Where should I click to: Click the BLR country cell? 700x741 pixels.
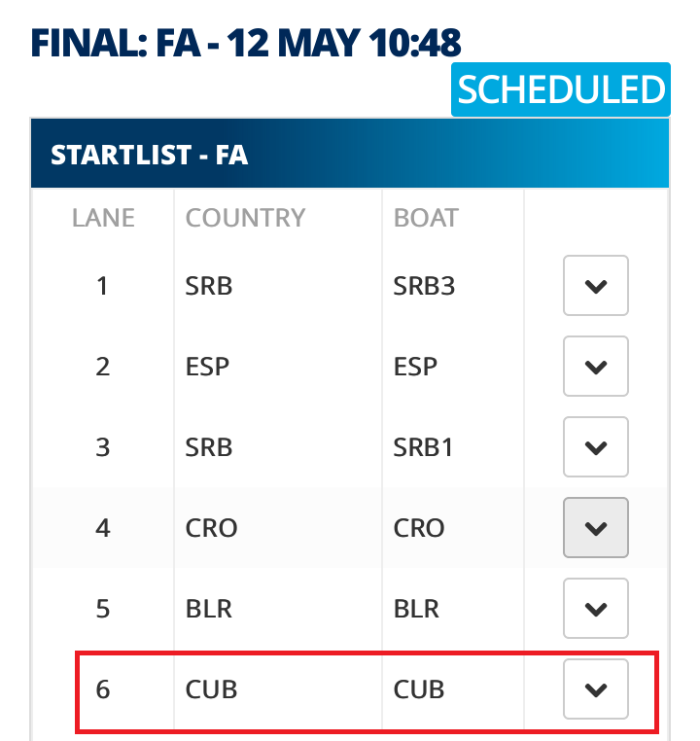pos(278,609)
